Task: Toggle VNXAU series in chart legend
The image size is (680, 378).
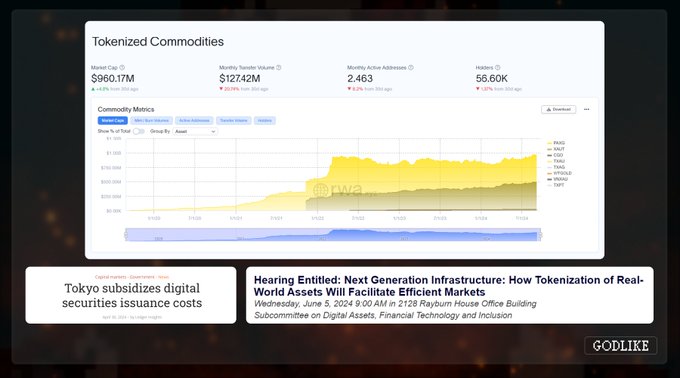Action: click(558, 179)
